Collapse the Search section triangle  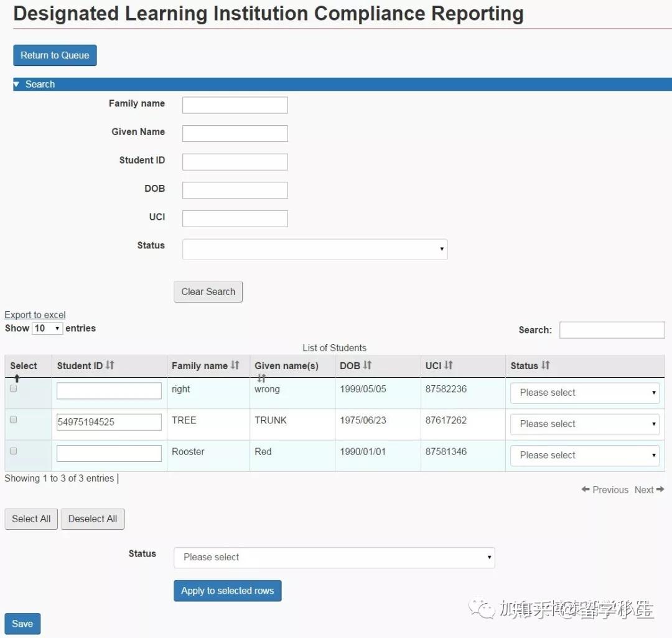coord(16,84)
